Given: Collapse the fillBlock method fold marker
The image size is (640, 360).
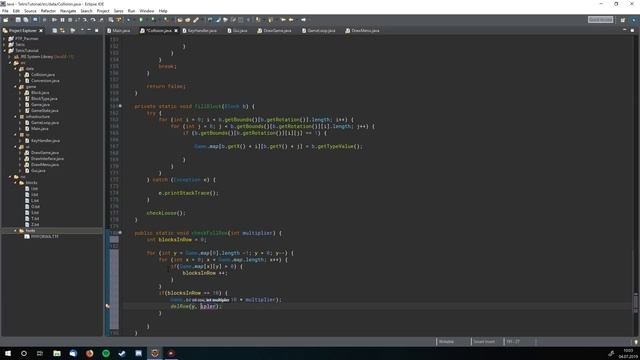Looking at the screenshot, I should pyautogui.click(x=120, y=106).
